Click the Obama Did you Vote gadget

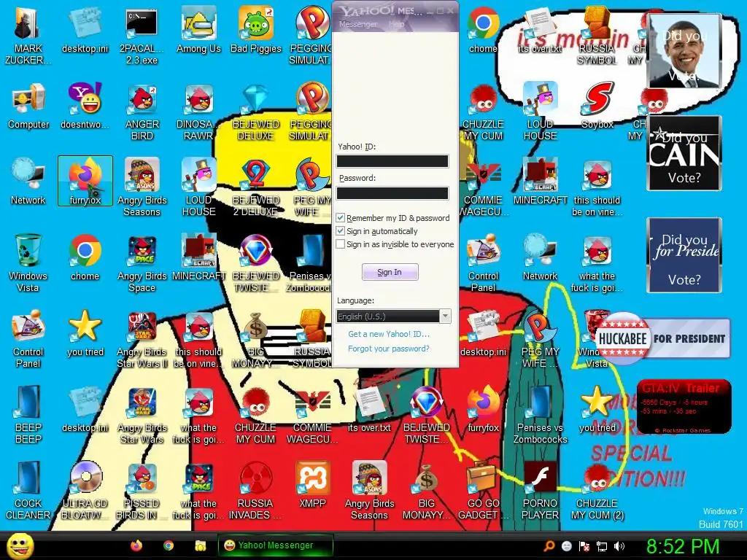(x=684, y=50)
